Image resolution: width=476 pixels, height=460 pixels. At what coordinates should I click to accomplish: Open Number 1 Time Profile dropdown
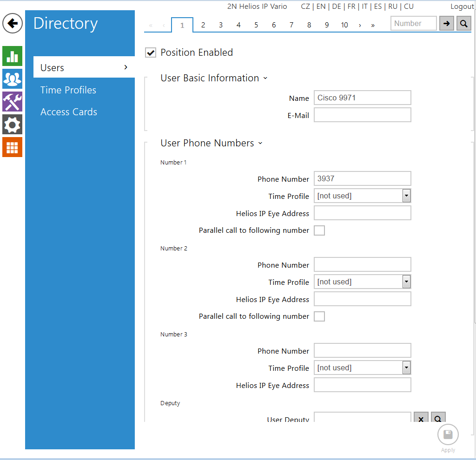point(363,196)
